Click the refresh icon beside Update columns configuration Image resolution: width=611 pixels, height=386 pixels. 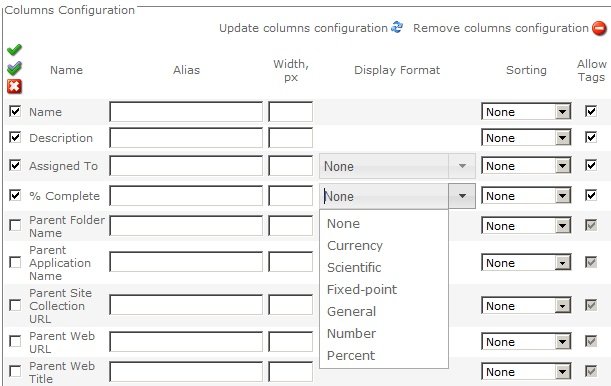coord(397,28)
